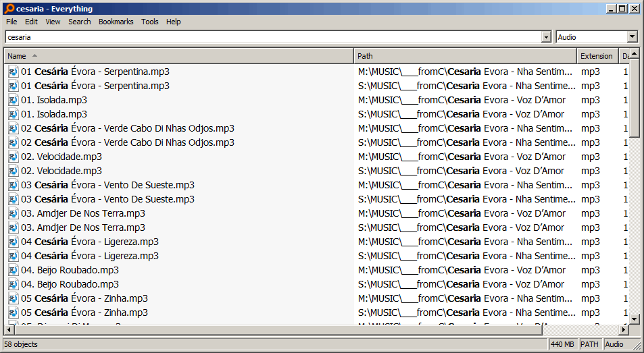The image size is (644, 353).
Task: Click vertical scrollbar up arrow
Action: coord(634,54)
